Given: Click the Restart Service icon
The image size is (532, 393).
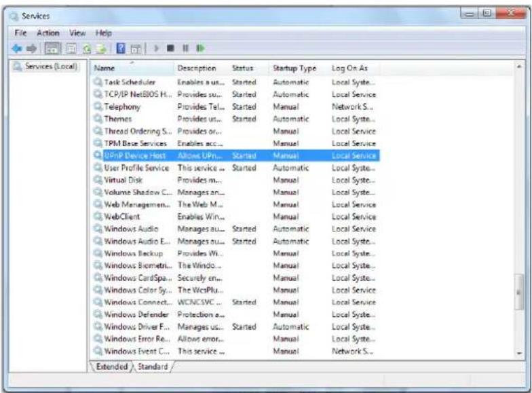Looking at the screenshot, I should [x=201, y=48].
